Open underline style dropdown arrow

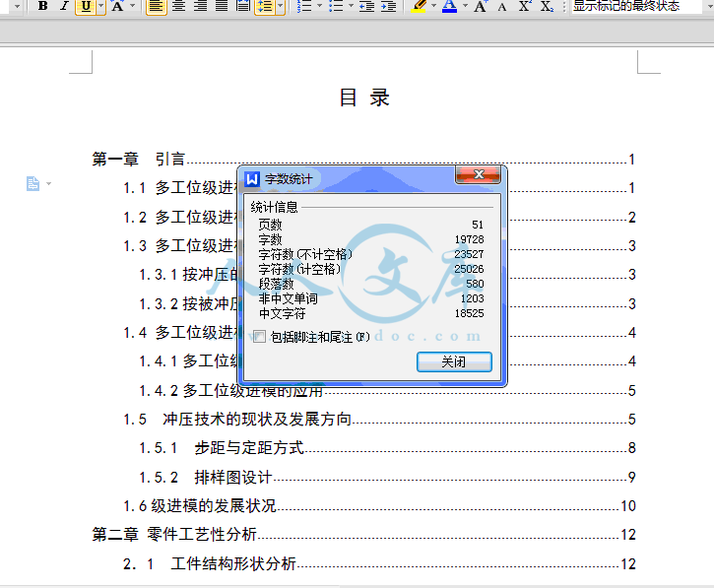pos(101,6)
